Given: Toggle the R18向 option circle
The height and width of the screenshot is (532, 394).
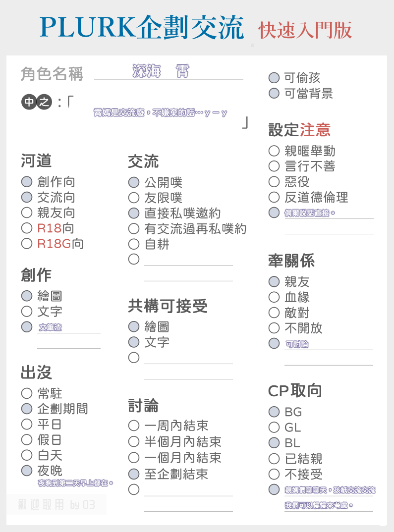Looking at the screenshot, I should pyautogui.click(x=27, y=228).
